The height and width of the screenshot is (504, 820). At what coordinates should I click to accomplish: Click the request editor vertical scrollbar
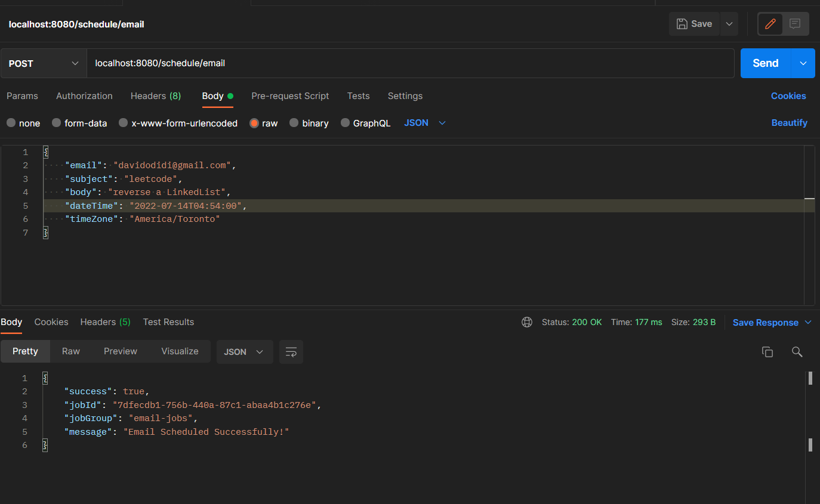tap(809, 225)
